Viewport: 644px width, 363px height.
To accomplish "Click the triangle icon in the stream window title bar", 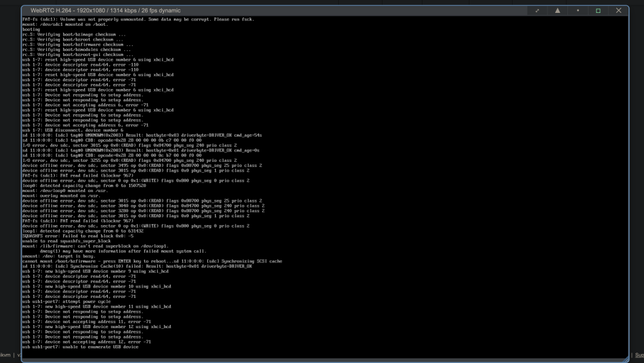I will (x=557, y=11).
